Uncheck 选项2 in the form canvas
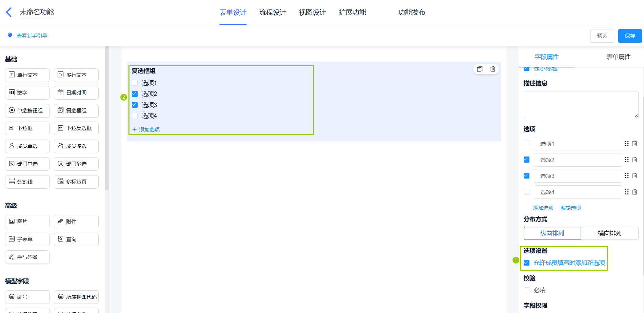The width and height of the screenshot is (644, 313). 135,94
